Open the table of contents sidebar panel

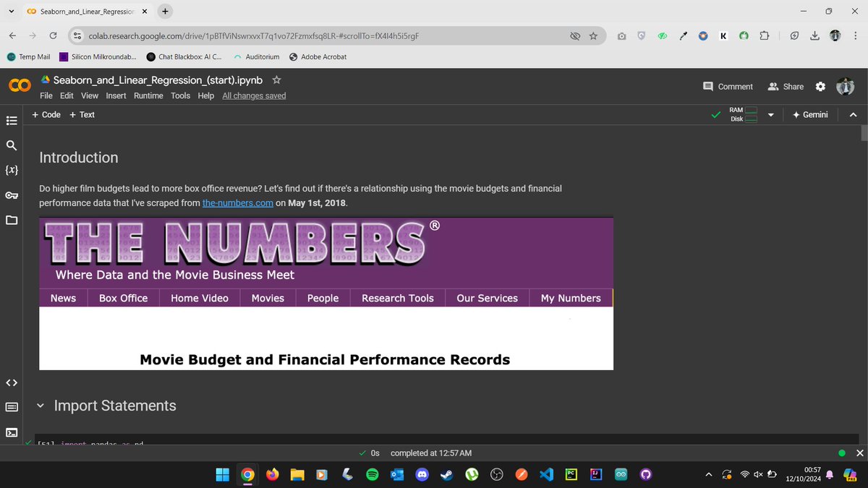coord(12,121)
